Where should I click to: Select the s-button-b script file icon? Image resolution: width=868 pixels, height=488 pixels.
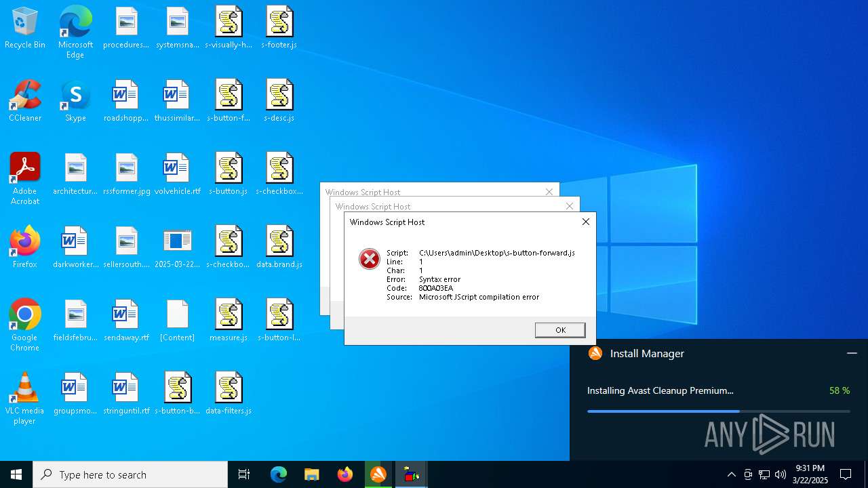pos(178,394)
